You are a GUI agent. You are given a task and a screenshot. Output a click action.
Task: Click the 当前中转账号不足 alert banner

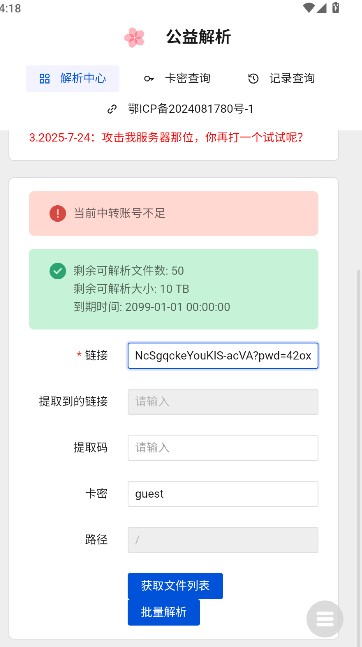click(x=173, y=213)
